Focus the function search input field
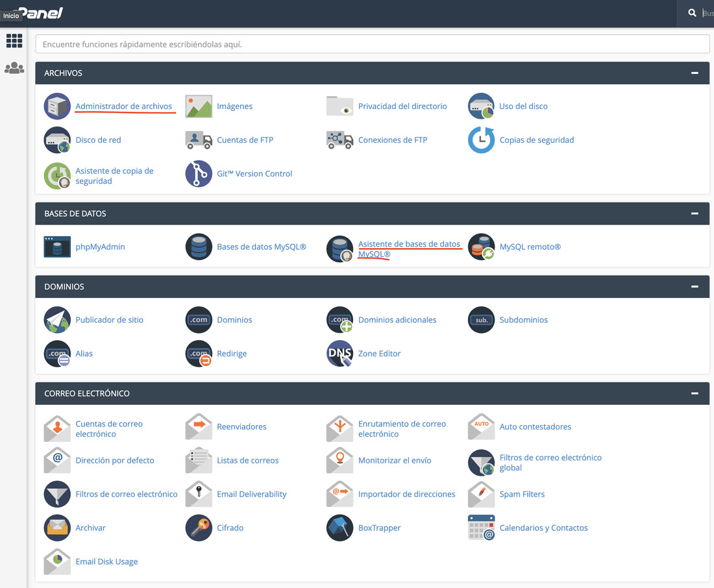The height and width of the screenshot is (588, 714). (x=372, y=44)
